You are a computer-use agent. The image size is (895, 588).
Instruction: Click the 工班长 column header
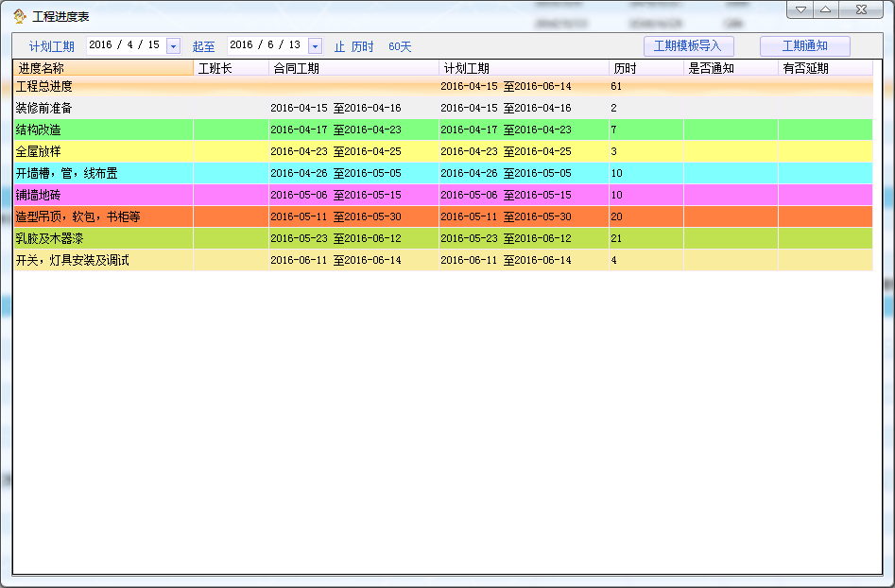pyautogui.click(x=231, y=68)
